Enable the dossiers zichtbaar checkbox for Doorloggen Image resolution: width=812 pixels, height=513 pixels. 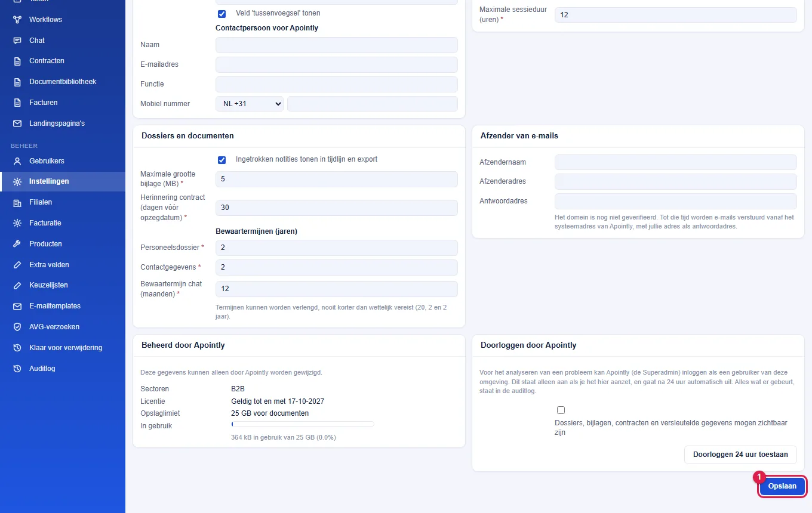[561, 410]
